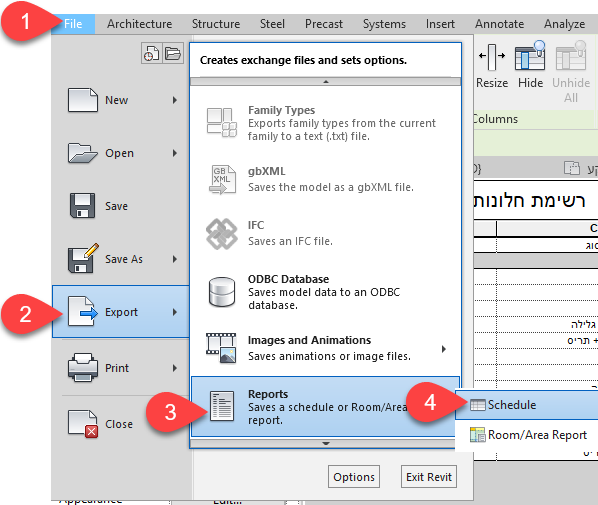Click the Room/Area Report icon
Viewport: 598px width, 505px height.
[x=478, y=434]
